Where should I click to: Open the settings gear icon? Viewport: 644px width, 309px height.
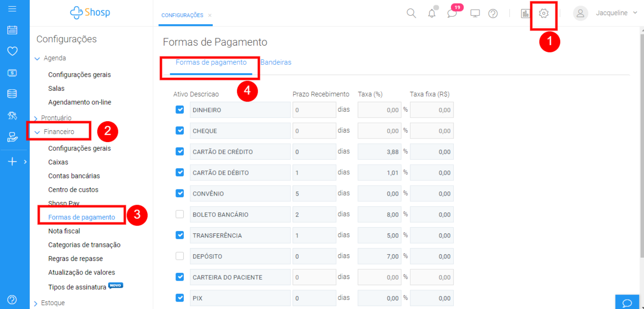click(x=543, y=14)
